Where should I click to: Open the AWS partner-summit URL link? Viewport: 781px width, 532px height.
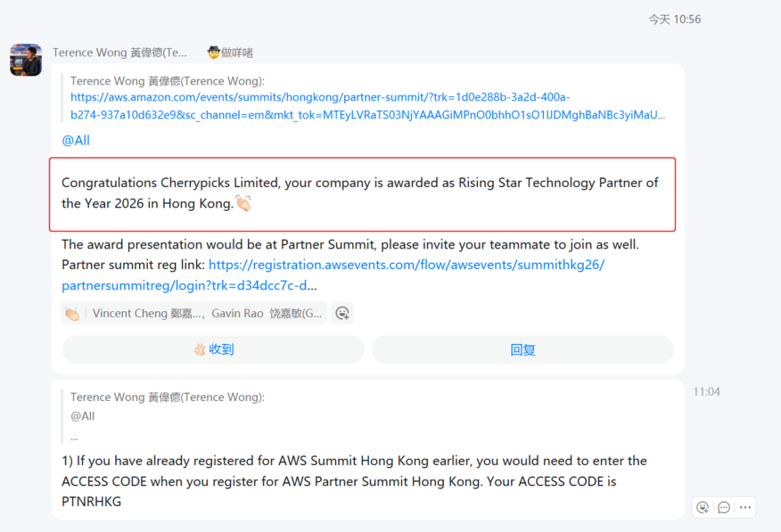[x=367, y=106]
